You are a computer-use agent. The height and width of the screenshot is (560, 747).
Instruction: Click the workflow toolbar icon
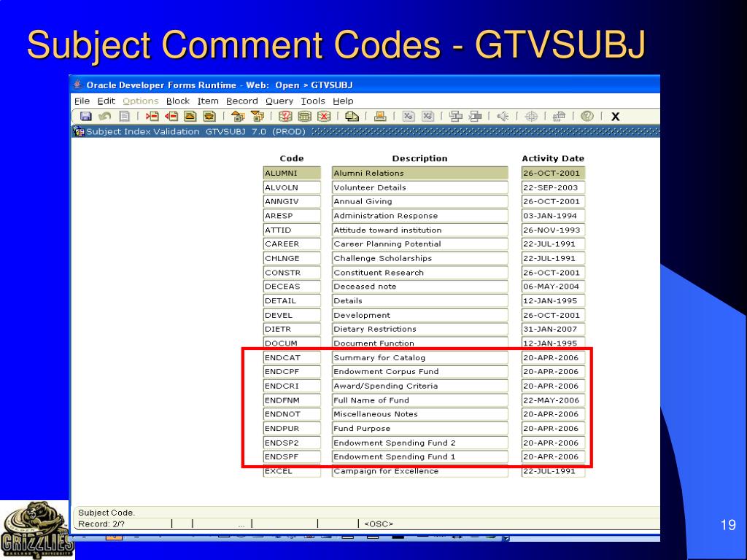coord(560,116)
